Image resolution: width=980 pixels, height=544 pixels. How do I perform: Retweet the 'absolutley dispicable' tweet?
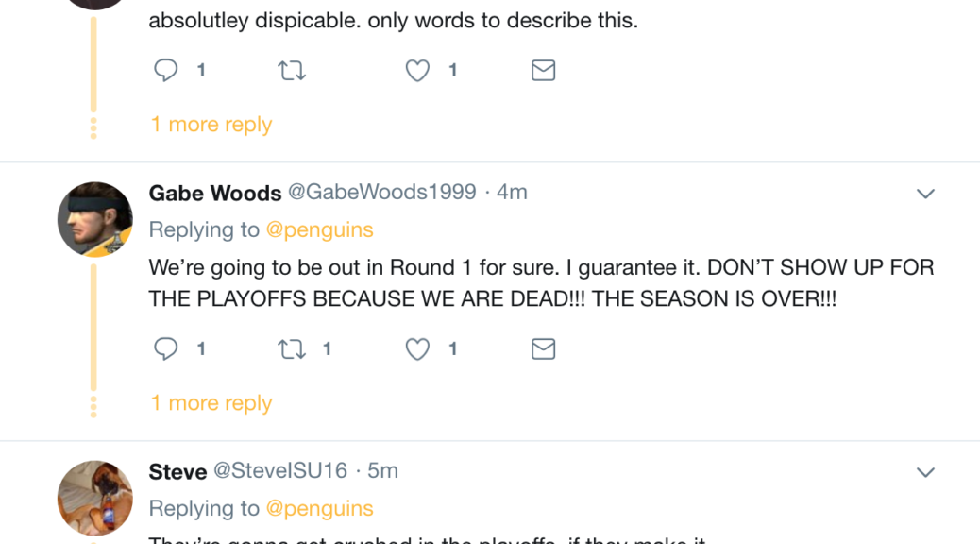click(292, 71)
